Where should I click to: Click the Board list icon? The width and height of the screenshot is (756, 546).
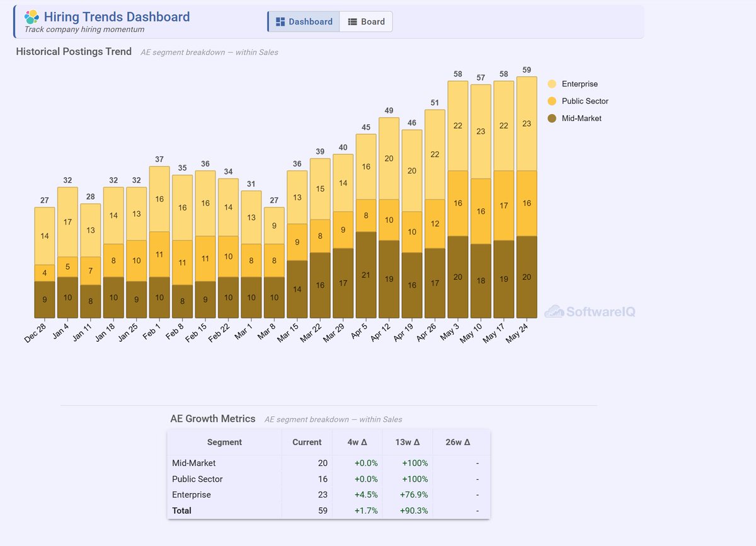(x=353, y=21)
